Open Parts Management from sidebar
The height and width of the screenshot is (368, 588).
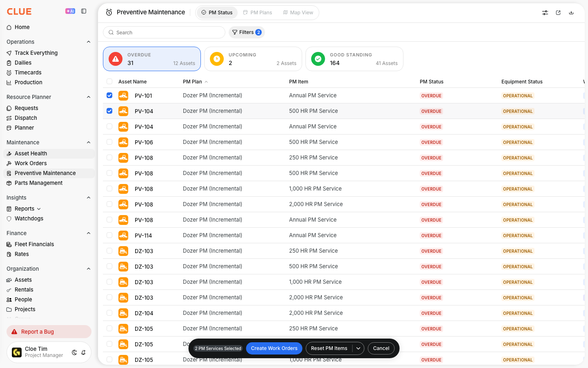click(38, 183)
